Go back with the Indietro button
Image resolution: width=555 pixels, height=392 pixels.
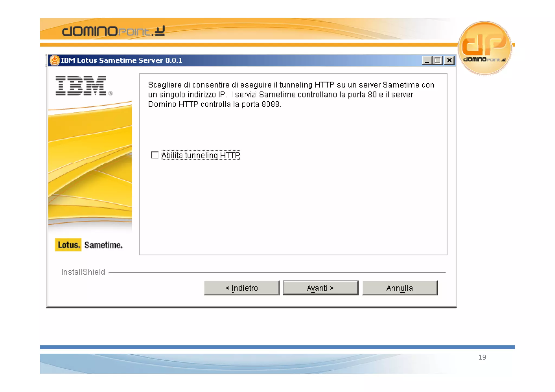click(x=241, y=288)
